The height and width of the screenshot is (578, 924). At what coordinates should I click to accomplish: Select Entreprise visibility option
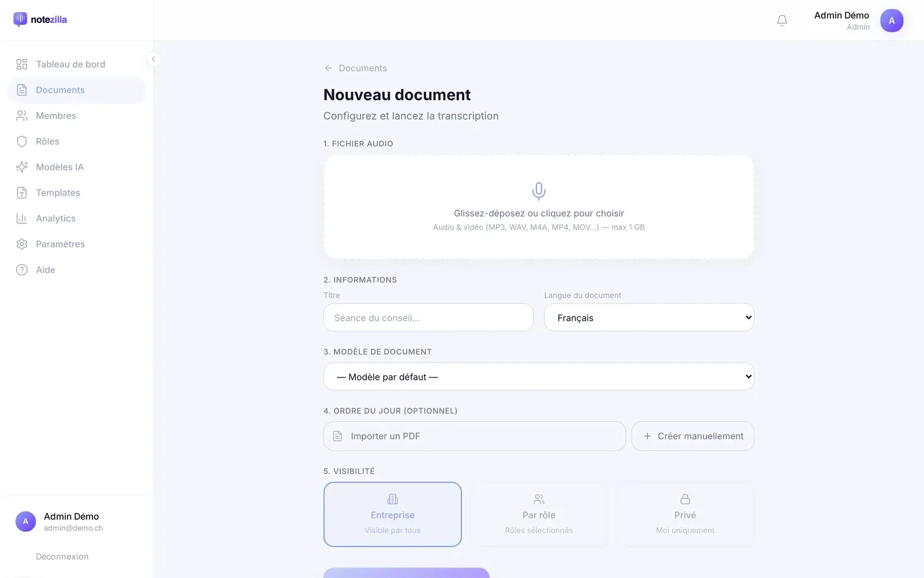coord(393,514)
